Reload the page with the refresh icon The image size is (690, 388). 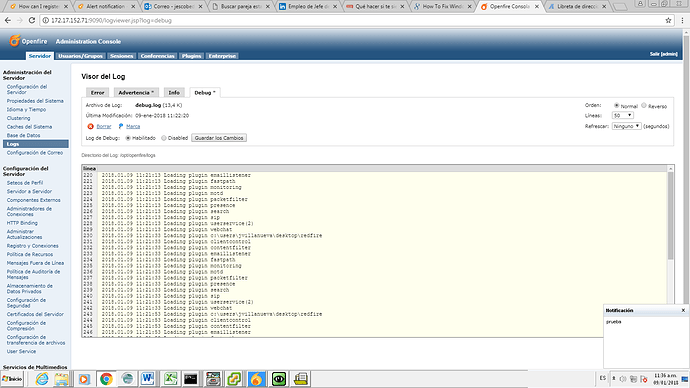click(32, 20)
